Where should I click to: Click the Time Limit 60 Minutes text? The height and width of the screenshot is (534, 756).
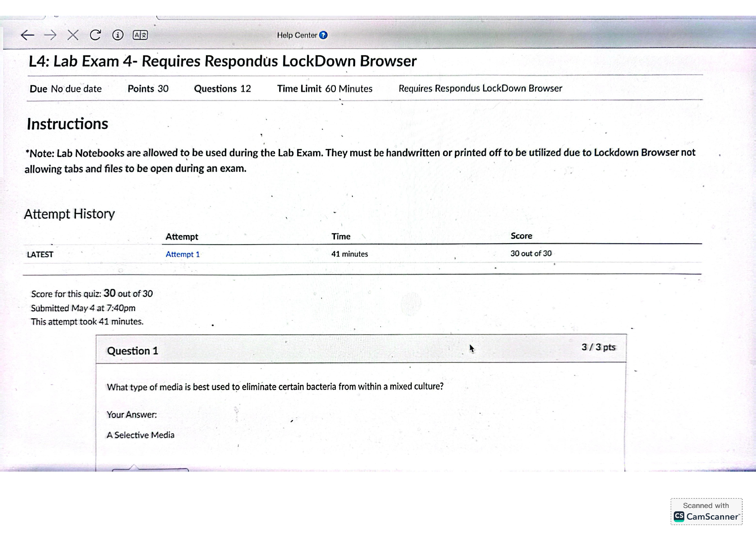coord(325,89)
